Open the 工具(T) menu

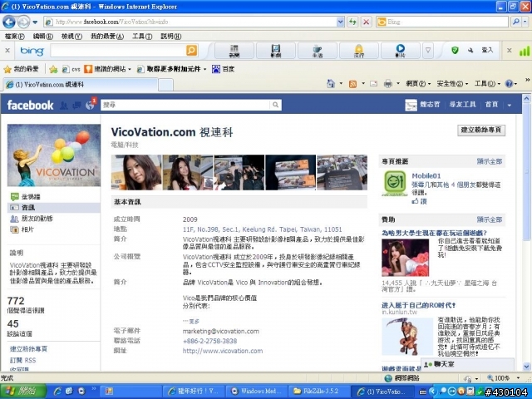[x=142, y=36]
